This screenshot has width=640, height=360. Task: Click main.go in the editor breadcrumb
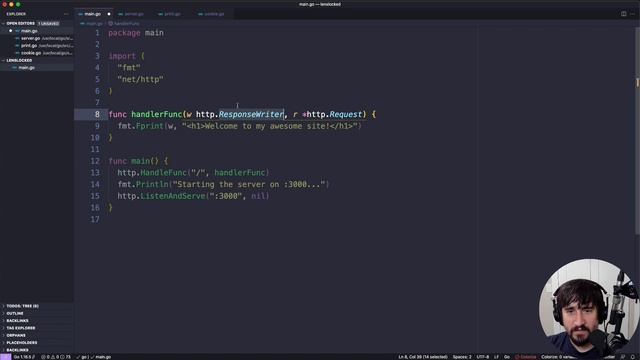(x=94, y=24)
